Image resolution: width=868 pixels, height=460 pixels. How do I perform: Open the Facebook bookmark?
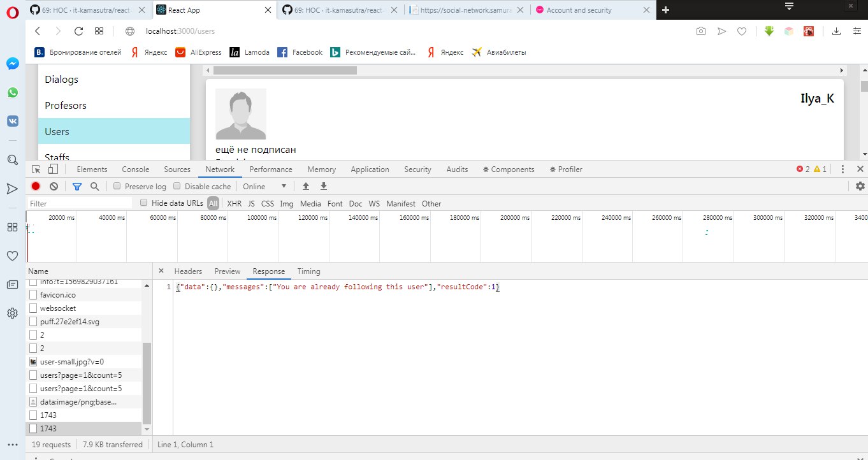coord(300,52)
